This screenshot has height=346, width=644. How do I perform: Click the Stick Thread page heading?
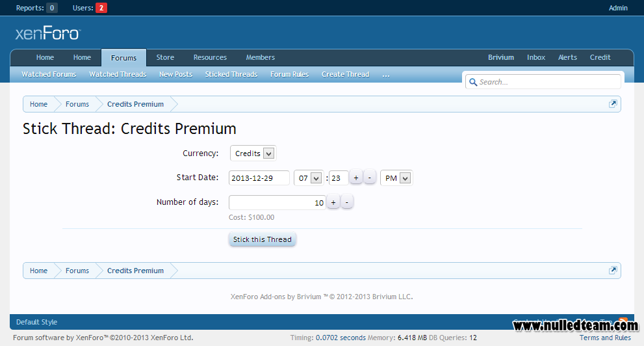coord(129,129)
